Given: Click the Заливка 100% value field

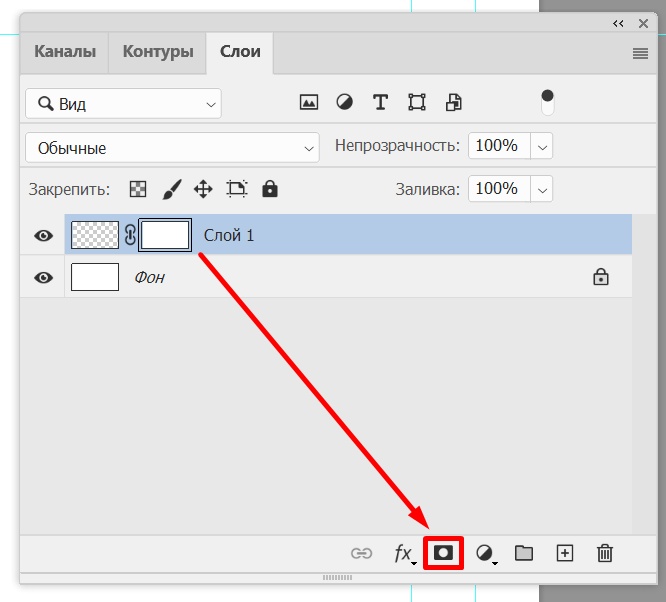Looking at the screenshot, I should (x=499, y=189).
